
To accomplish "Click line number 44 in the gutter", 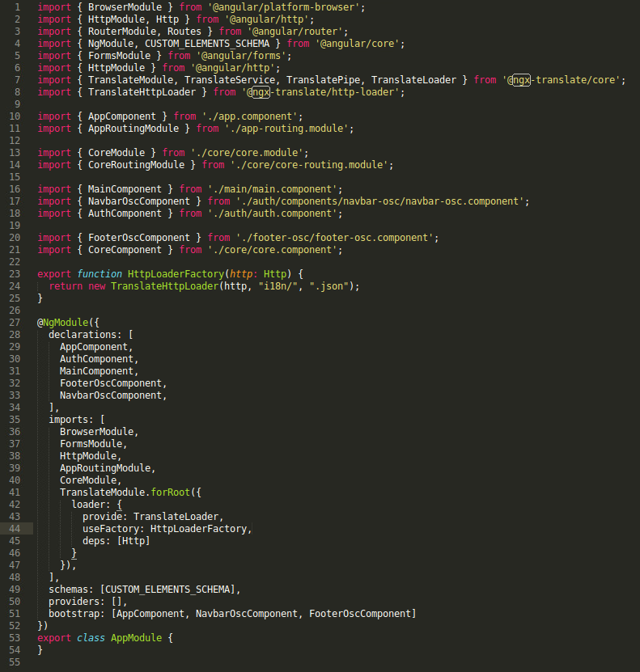I will point(15,528).
